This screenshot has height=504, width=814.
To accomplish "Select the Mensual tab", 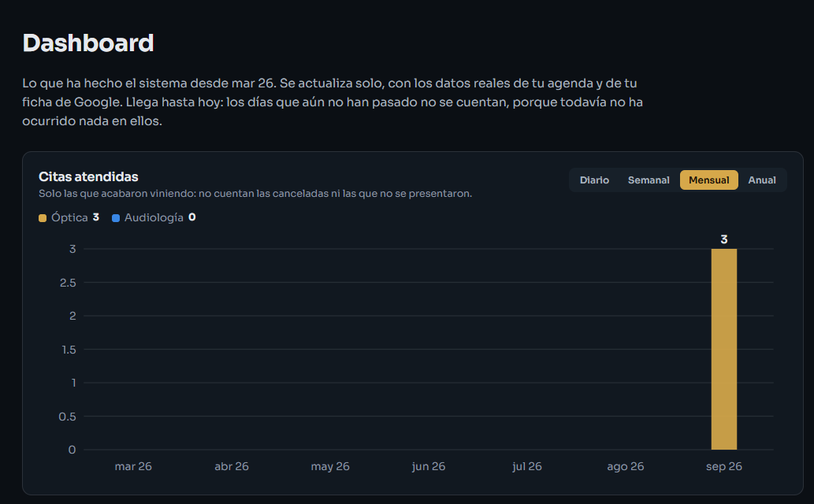I will pos(708,180).
